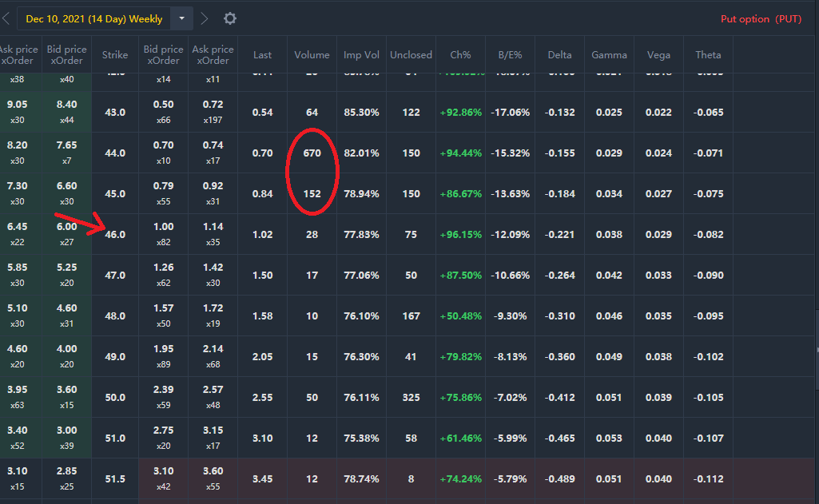The image size is (819, 504).
Task: Open the options chain settings gear
Action: coord(230,19)
